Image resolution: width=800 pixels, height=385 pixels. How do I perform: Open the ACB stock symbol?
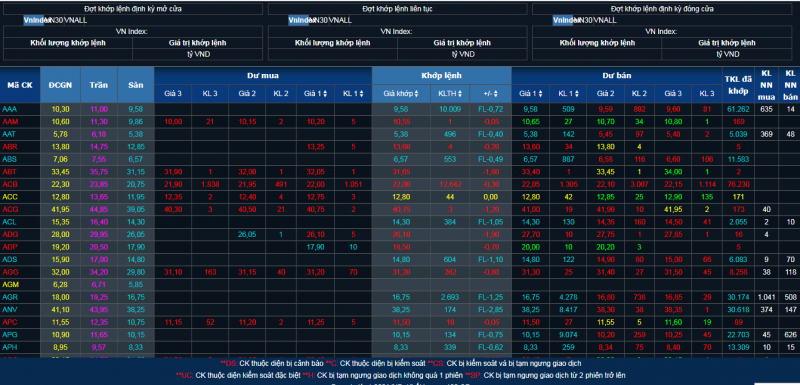(x=10, y=184)
